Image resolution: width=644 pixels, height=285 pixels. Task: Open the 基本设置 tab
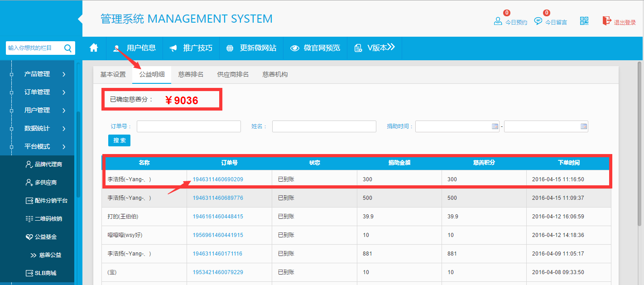(113, 74)
